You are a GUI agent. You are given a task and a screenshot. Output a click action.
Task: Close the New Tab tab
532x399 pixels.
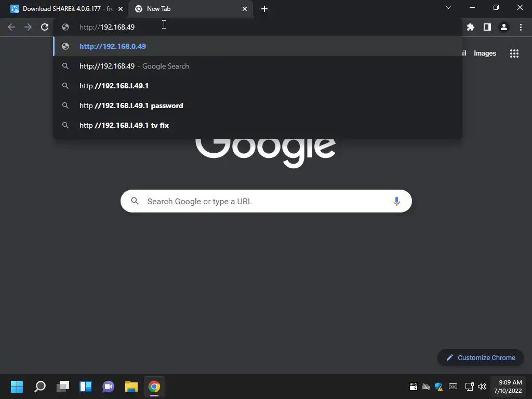[x=245, y=9]
